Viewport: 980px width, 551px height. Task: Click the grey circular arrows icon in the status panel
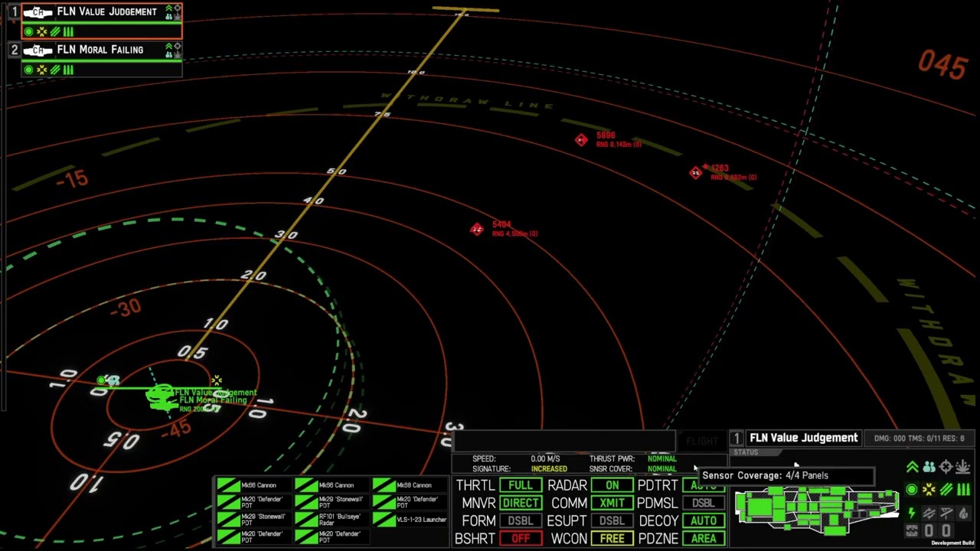click(x=929, y=514)
